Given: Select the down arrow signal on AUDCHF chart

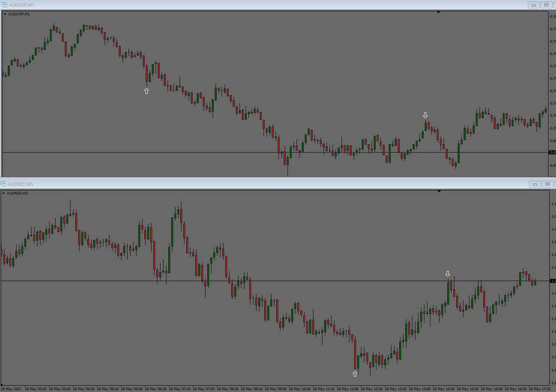Looking at the screenshot, I should coord(425,115).
